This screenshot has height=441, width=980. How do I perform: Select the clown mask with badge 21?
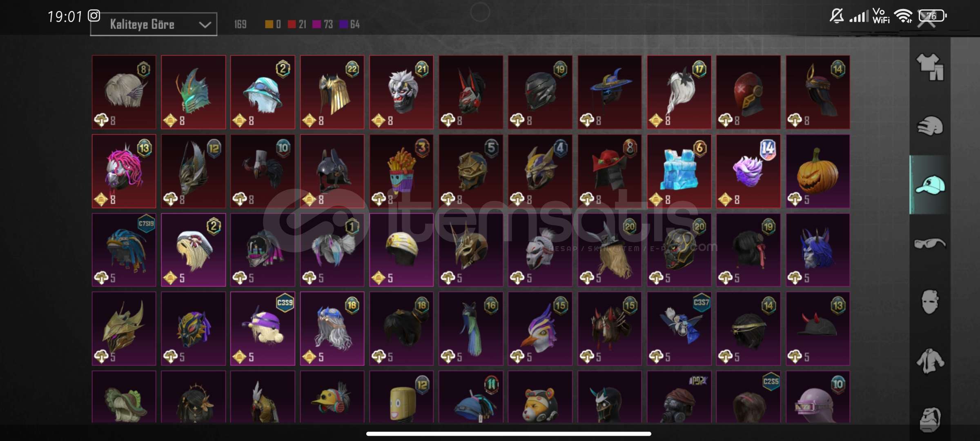(x=401, y=92)
